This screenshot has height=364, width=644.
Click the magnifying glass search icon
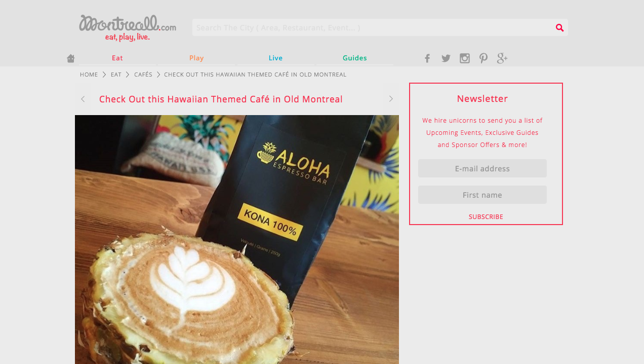point(559,27)
